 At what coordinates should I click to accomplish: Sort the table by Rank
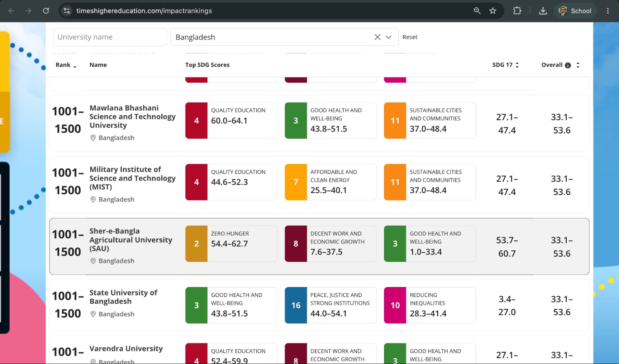point(66,65)
